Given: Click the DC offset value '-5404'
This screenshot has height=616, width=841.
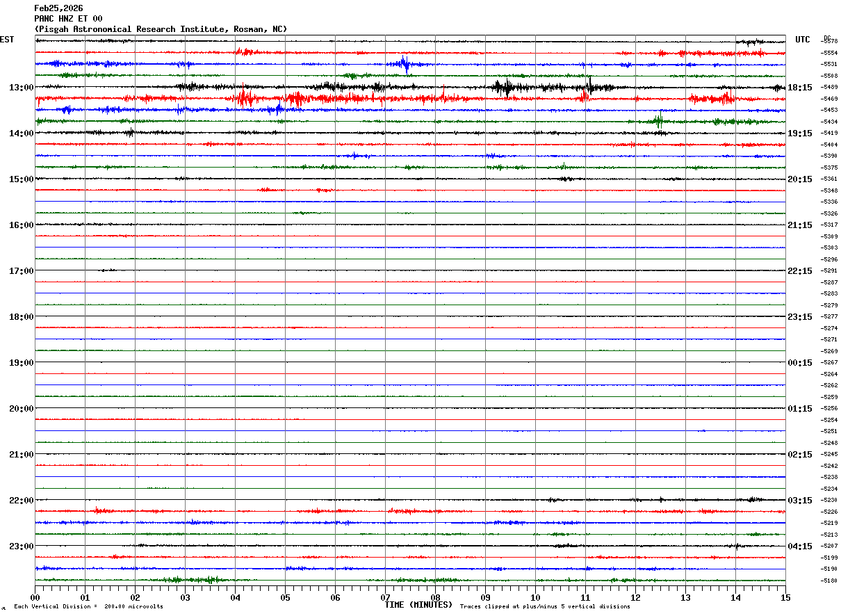Looking at the screenshot, I should (x=829, y=145).
